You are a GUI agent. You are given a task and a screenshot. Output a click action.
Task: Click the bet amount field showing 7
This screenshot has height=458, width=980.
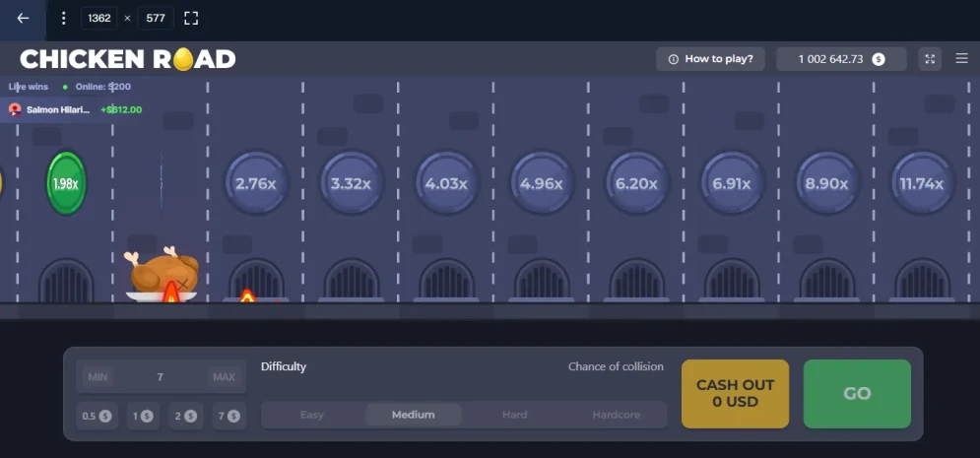(x=161, y=377)
